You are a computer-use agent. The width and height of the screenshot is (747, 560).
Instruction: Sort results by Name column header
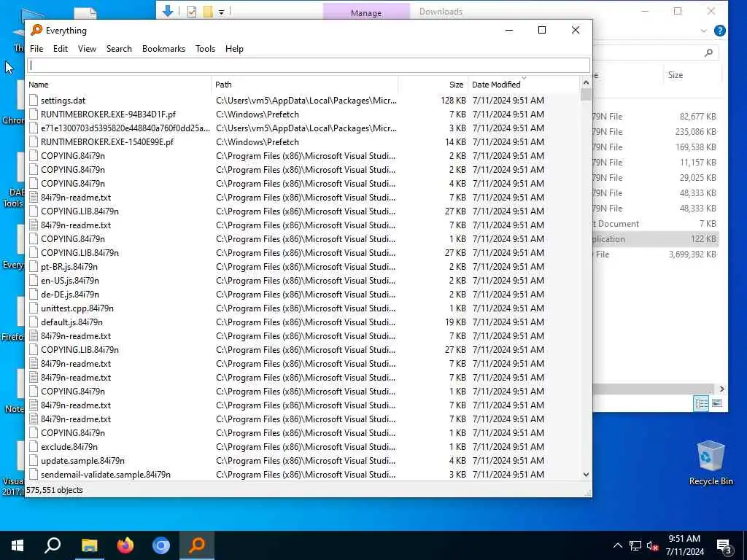119,85
